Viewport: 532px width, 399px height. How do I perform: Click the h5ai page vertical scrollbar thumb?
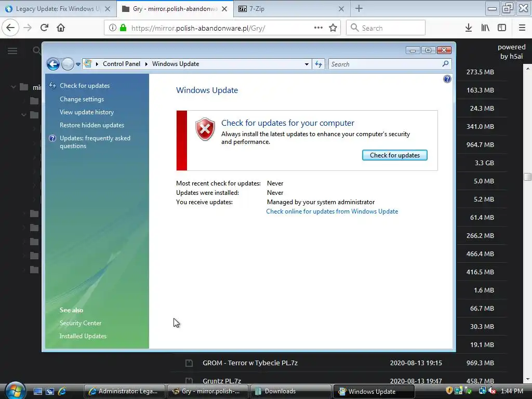[528, 177]
